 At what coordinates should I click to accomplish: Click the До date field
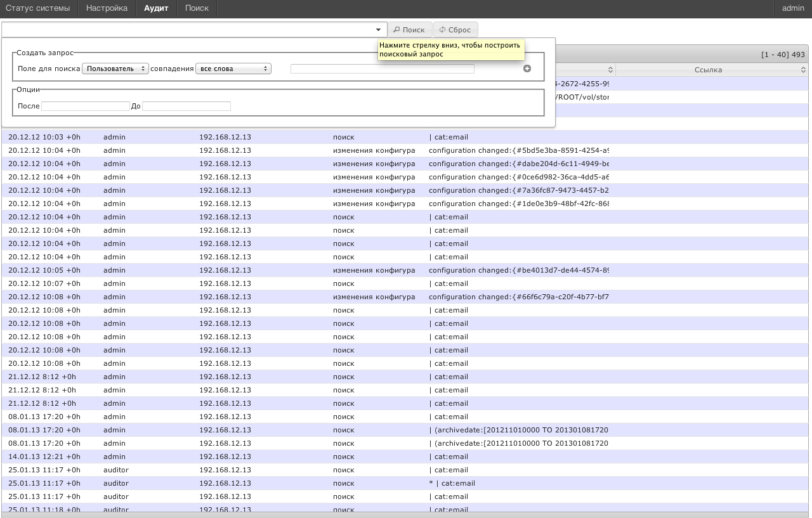(x=187, y=106)
